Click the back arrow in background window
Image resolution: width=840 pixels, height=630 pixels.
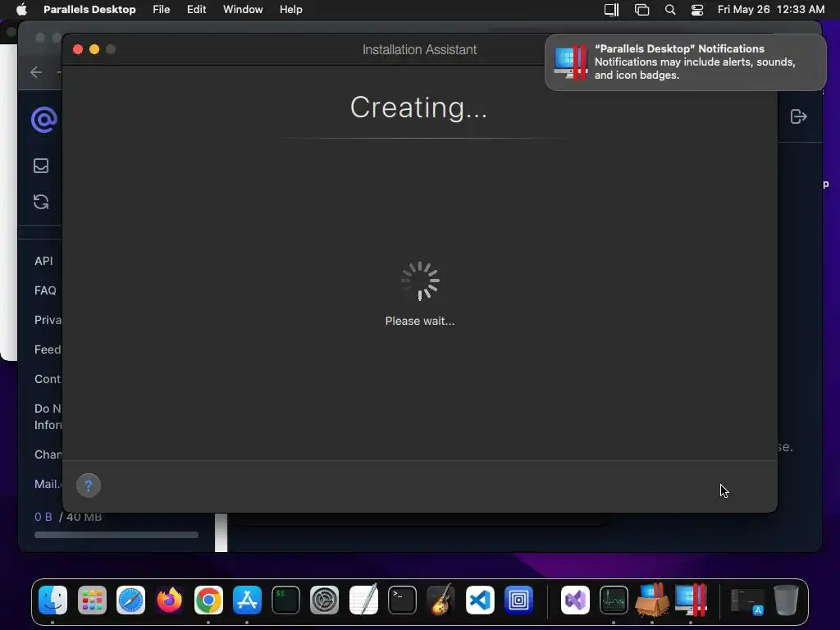click(36, 72)
